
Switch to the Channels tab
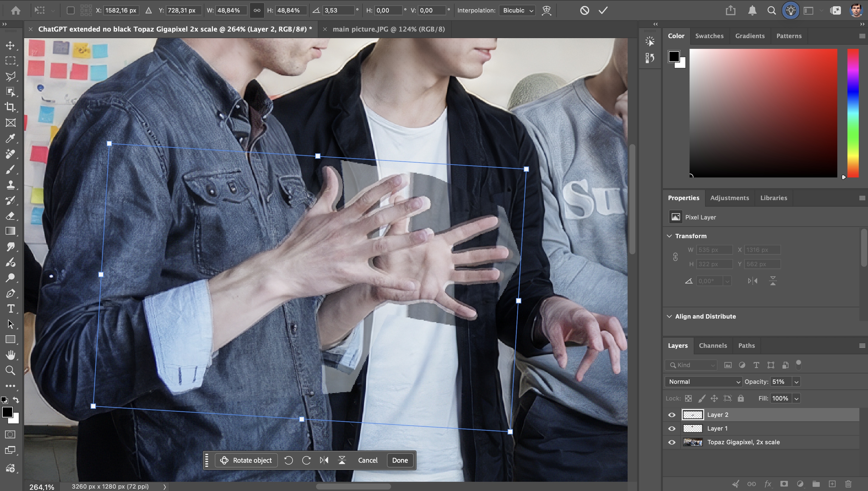click(x=713, y=346)
